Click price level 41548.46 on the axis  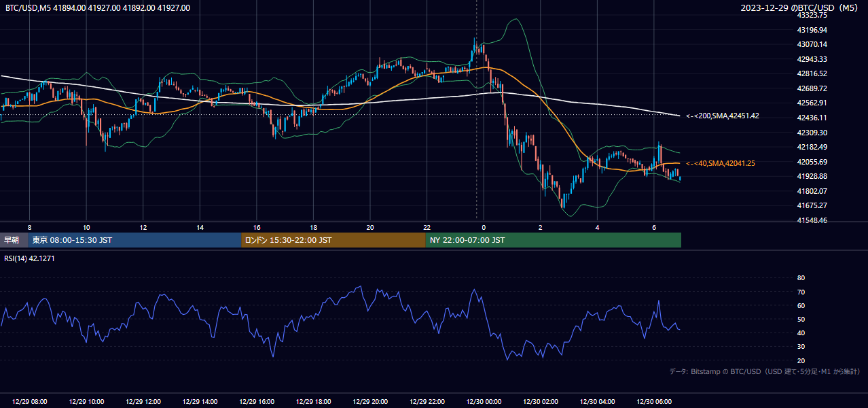coord(812,220)
